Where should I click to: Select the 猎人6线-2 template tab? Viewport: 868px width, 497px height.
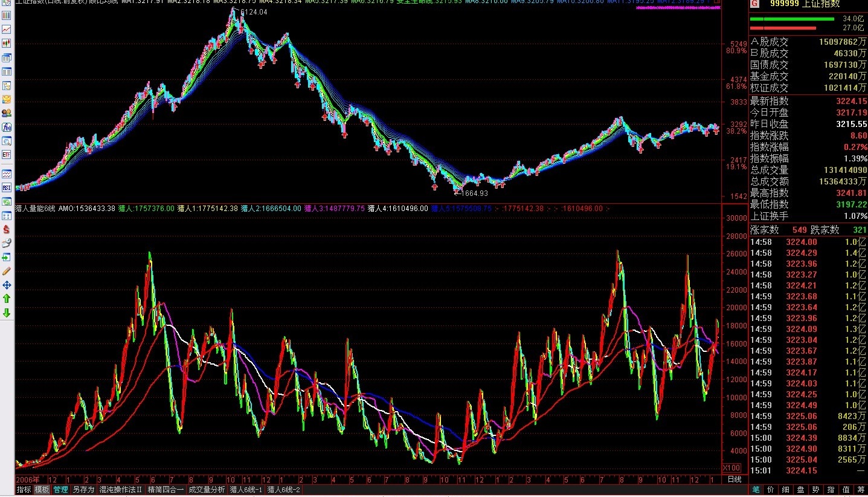point(284,490)
